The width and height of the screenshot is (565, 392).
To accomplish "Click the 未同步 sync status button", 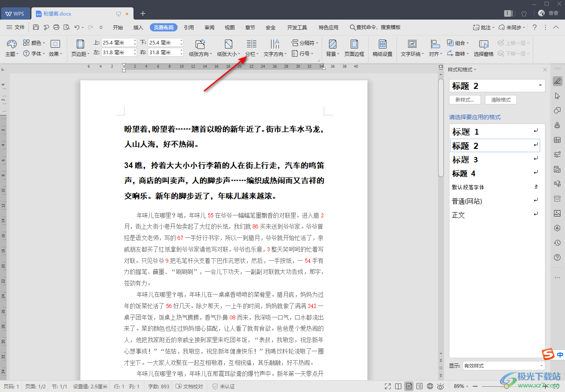I will click(512, 27).
